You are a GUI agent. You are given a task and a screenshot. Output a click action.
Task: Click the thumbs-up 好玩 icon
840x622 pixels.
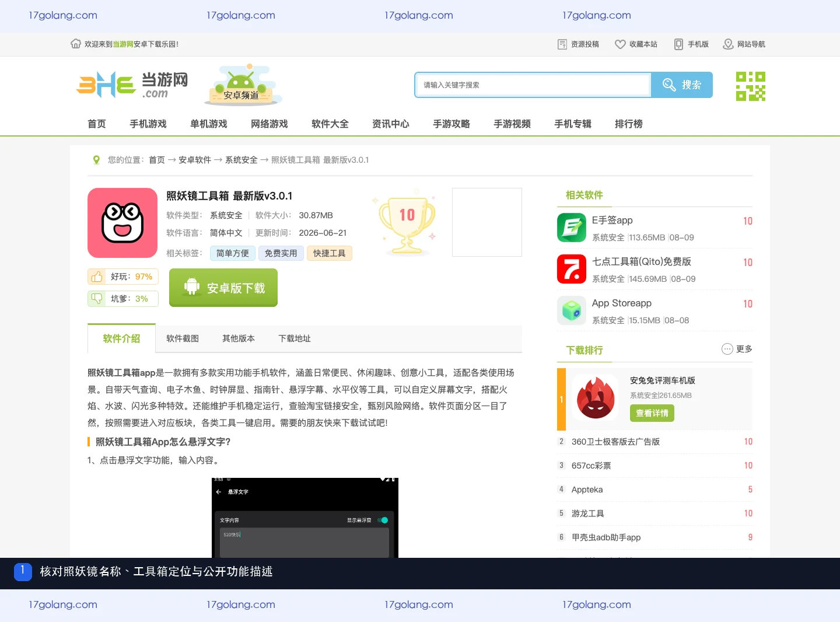click(x=97, y=277)
